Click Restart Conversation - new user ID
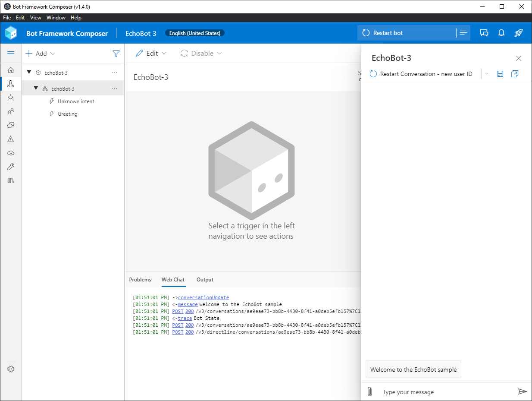The height and width of the screenshot is (401, 532). (x=421, y=74)
